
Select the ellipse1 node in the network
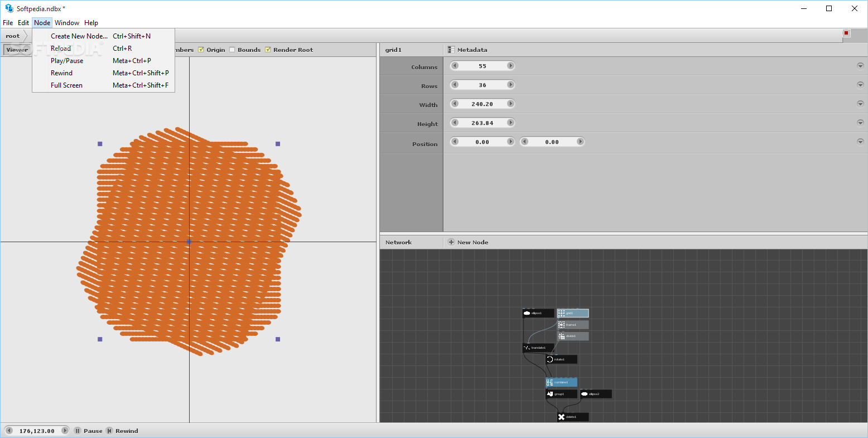click(x=538, y=313)
